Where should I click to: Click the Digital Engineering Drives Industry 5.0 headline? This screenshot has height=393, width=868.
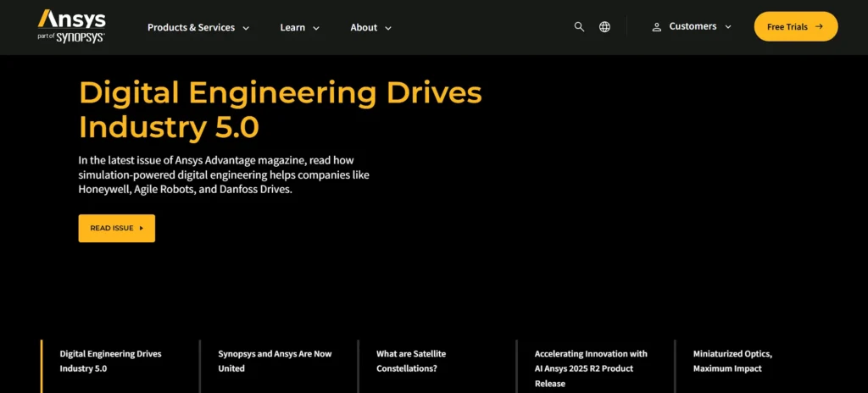click(280, 109)
